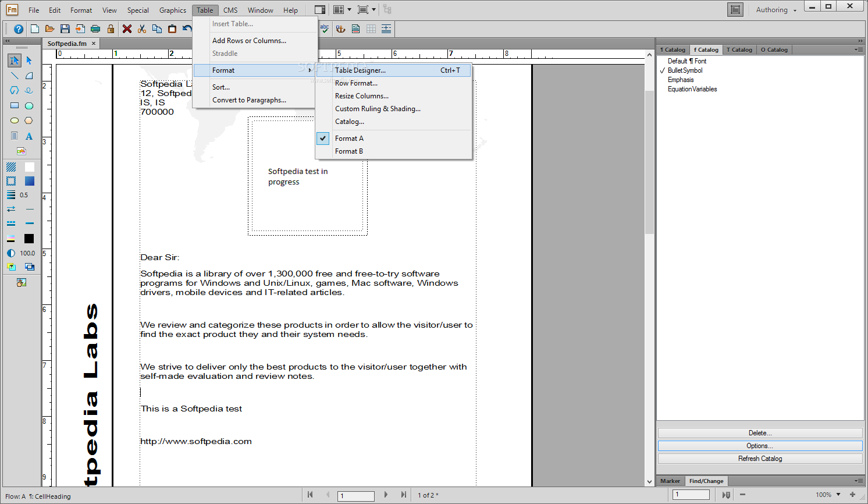Screen dimensions: 868x504
Task: Choose Row Format... menu item
Action: tap(356, 83)
